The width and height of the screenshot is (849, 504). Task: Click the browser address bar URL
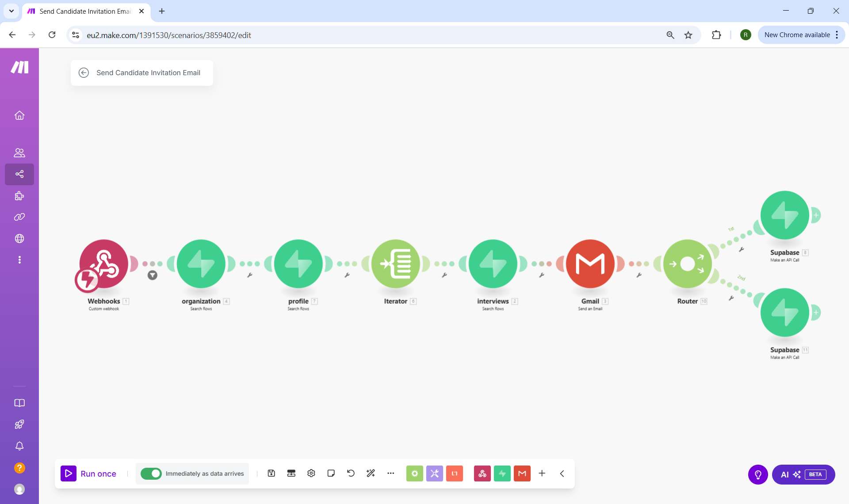point(168,35)
